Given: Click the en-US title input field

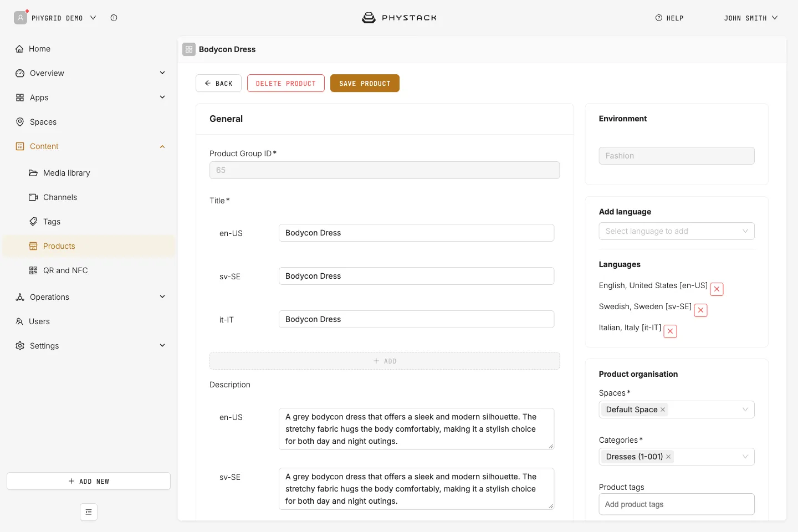Looking at the screenshot, I should point(416,233).
